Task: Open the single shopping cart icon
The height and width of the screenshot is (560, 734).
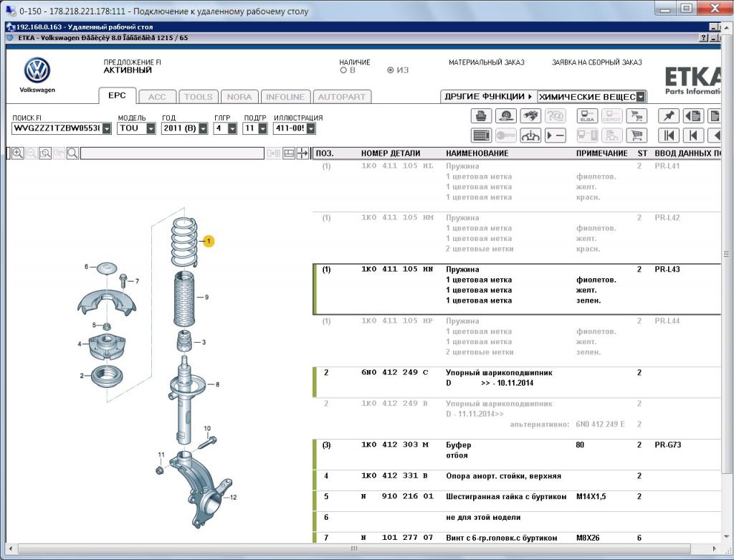Action: [637, 136]
